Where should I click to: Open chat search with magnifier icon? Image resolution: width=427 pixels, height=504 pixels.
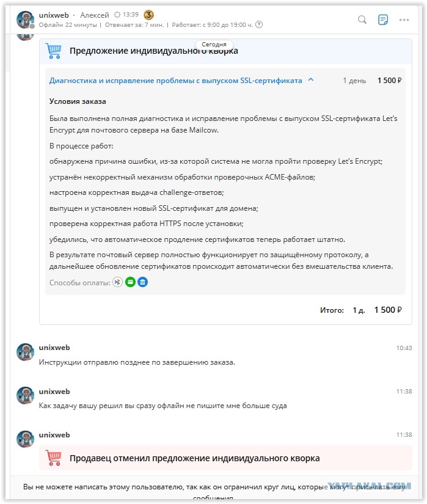[x=362, y=20]
